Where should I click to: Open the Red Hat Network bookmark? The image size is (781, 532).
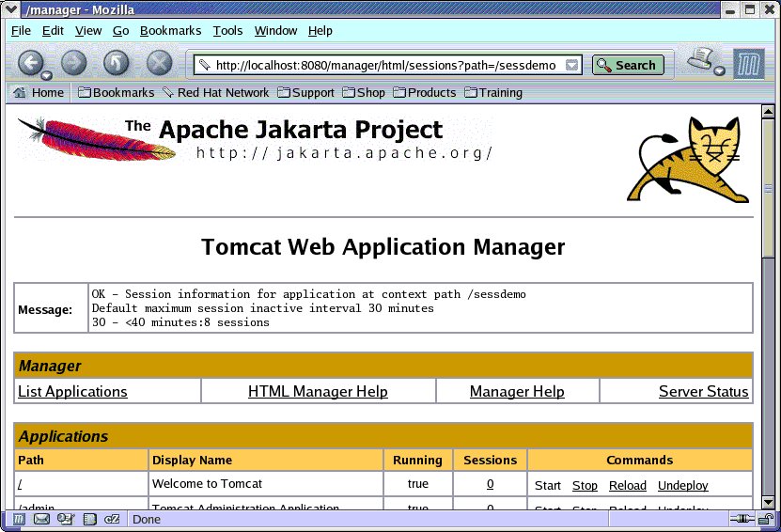pyautogui.click(x=215, y=93)
